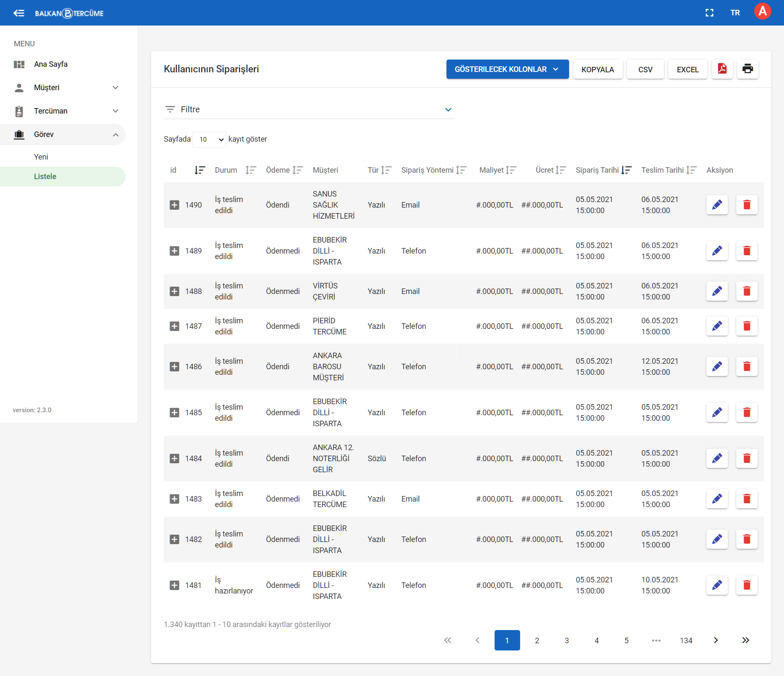This screenshot has width=784, height=676.
Task: Click ANKARA BAROSU MÜŞTERİ customer cell
Action: click(328, 367)
